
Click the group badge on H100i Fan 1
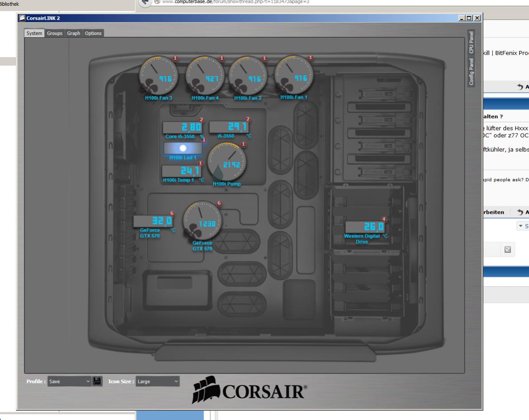tap(310, 58)
